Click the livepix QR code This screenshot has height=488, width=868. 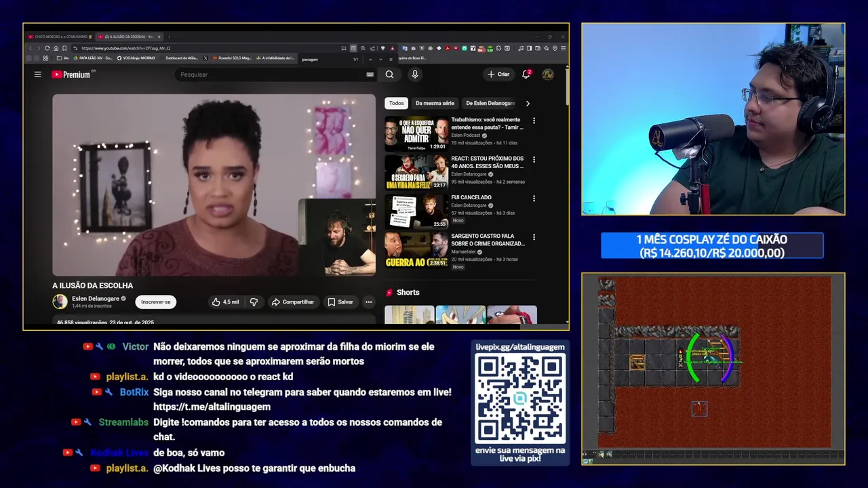tap(520, 399)
